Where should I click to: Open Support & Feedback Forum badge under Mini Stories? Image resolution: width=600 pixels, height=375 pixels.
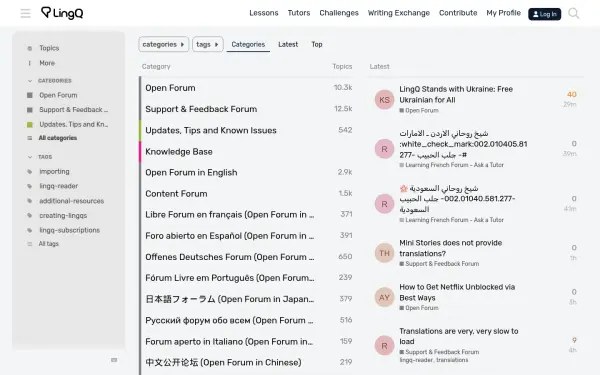[x=439, y=264]
